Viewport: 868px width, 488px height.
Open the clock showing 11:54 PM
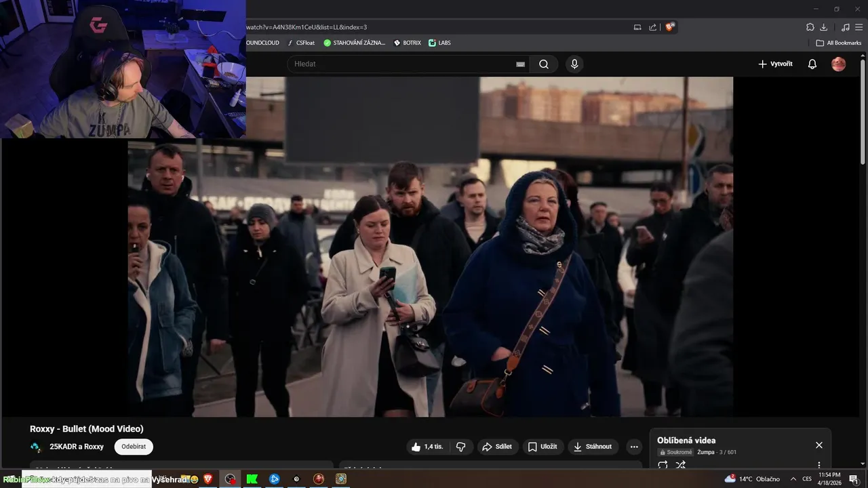[x=830, y=479]
